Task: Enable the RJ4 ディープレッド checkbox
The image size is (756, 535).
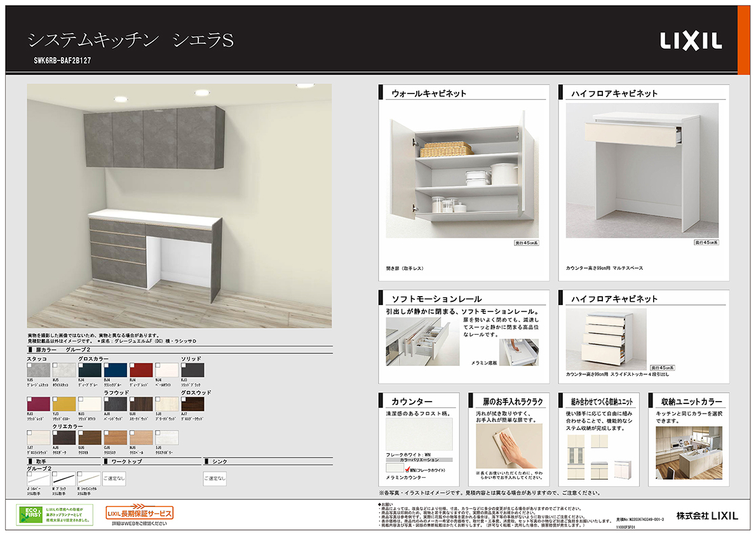Action: pos(133,366)
